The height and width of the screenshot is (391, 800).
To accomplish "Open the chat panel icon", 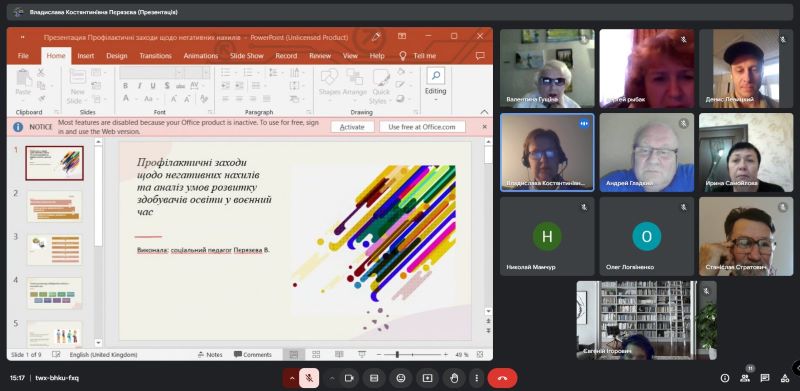I will point(765,378).
